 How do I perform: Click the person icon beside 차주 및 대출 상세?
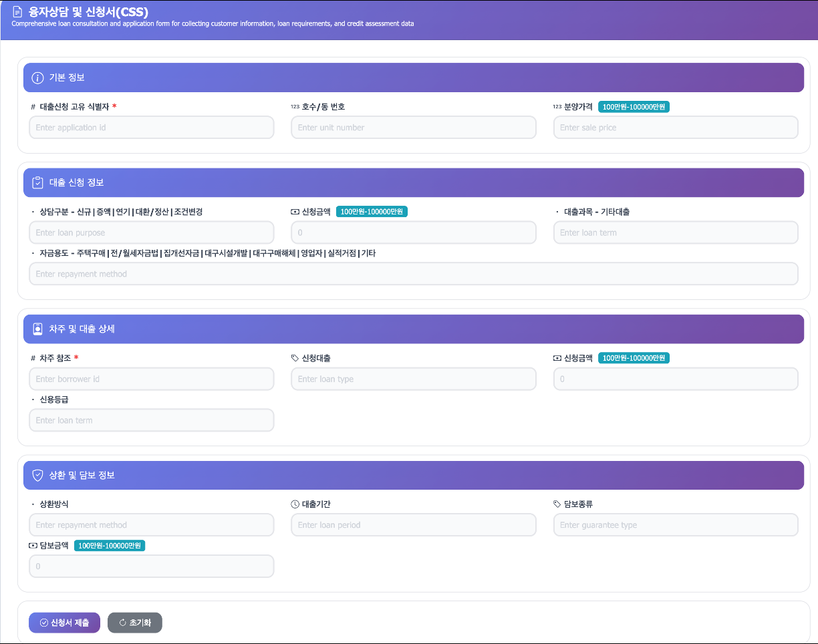click(37, 329)
